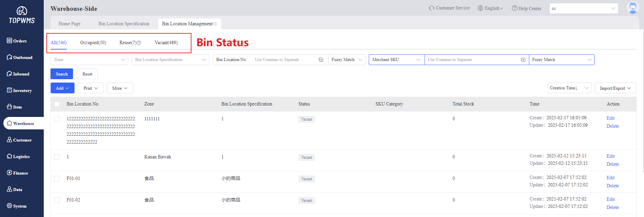Click the Merchant SKU comma-separated input field

473,60
